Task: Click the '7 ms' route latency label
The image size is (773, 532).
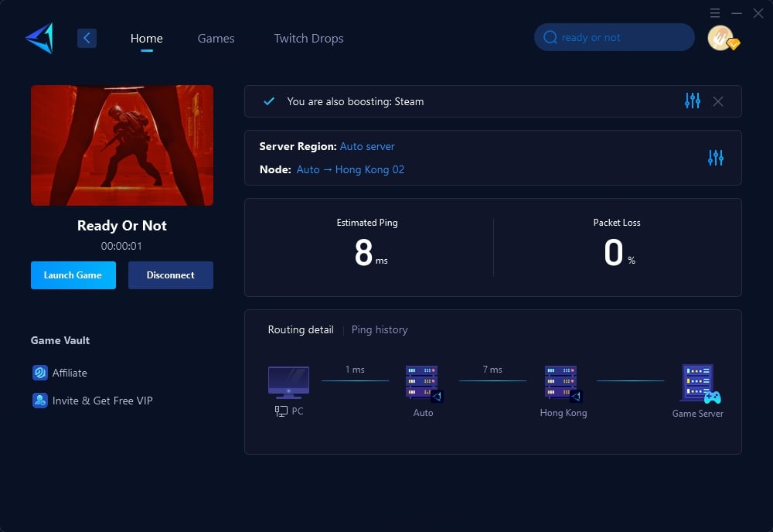Action: 492,370
